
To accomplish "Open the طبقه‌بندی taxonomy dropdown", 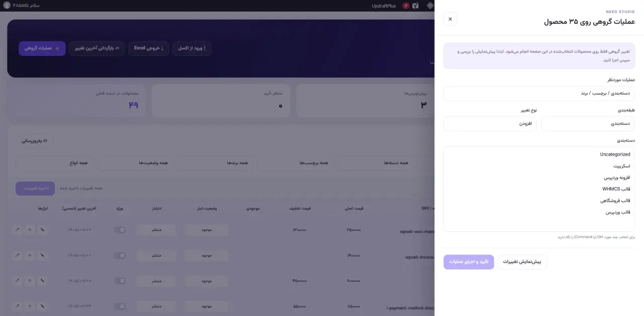I will coord(588,124).
